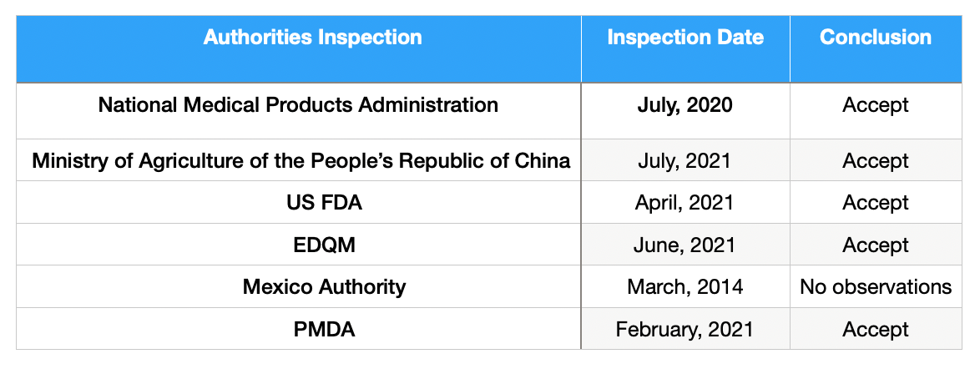Select the Mexico Authority cell
The height and width of the screenshot is (374, 980).
[x=299, y=286]
